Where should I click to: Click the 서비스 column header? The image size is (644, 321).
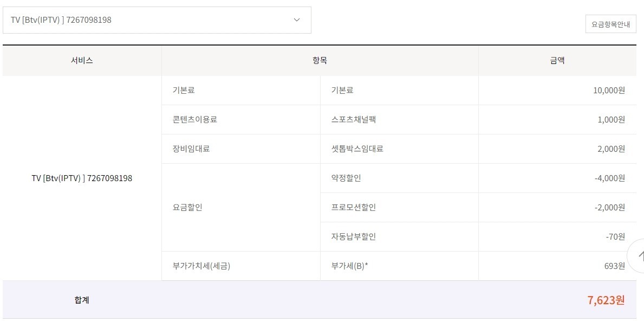tap(82, 61)
